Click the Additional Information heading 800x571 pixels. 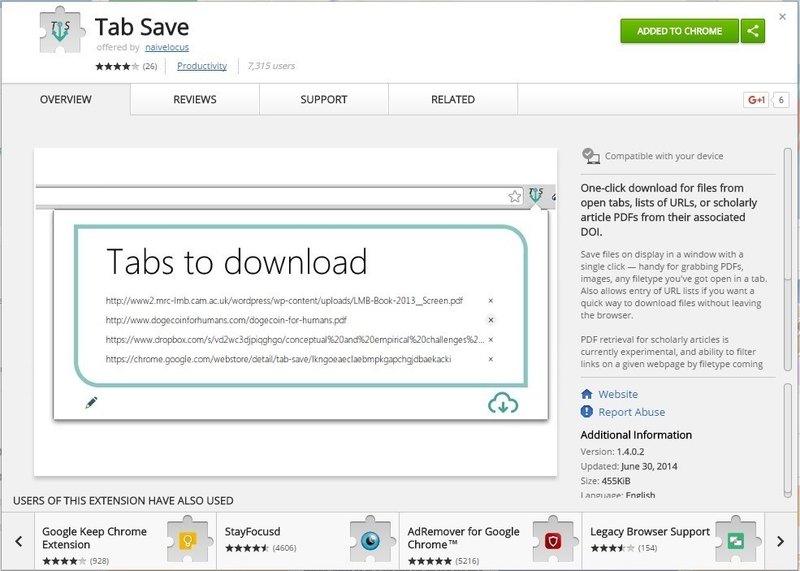coord(636,435)
